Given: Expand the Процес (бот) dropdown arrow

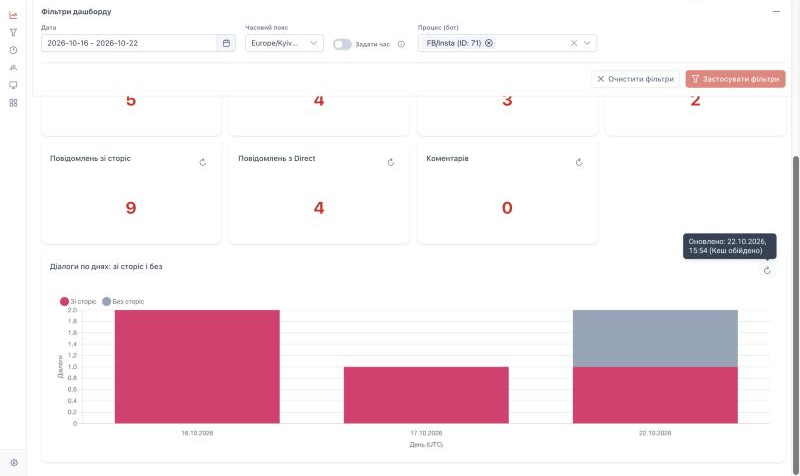Looking at the screenshot, I should coord(587,43).
